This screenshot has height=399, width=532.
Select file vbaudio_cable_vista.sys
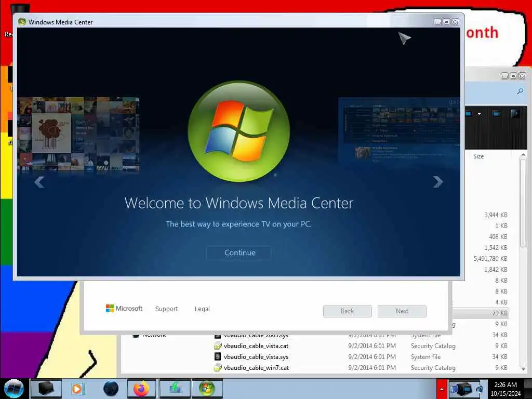[x=256, y=357]
